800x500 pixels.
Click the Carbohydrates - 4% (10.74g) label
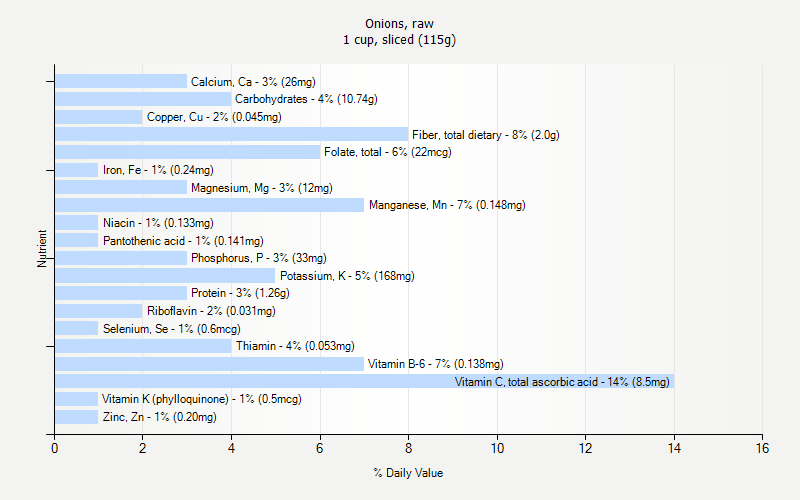point(306,99)
